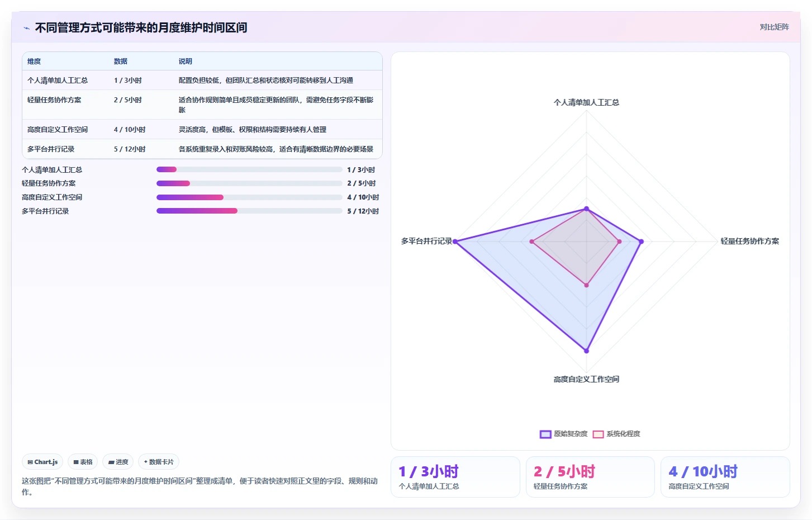Click the 多平台并行记录 progress bar
812x520 pixels.
point(249,211)
